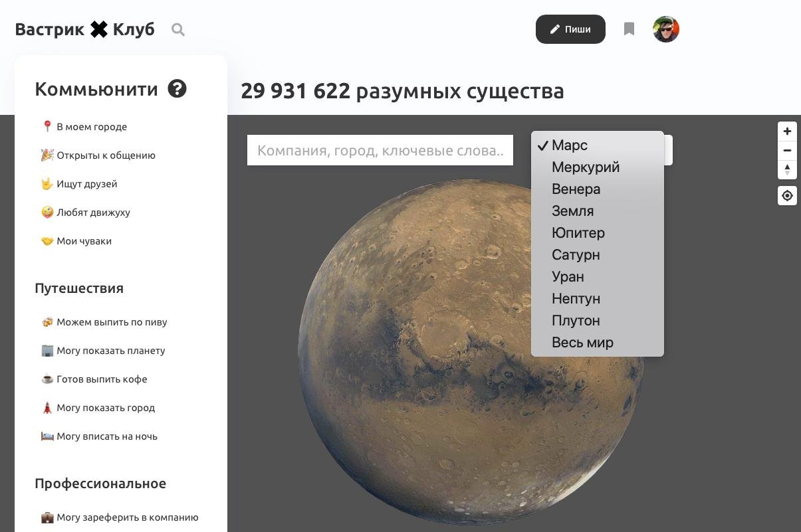
Task: Go to Вастрик Клуб home logo
Action: pos(84,30)
